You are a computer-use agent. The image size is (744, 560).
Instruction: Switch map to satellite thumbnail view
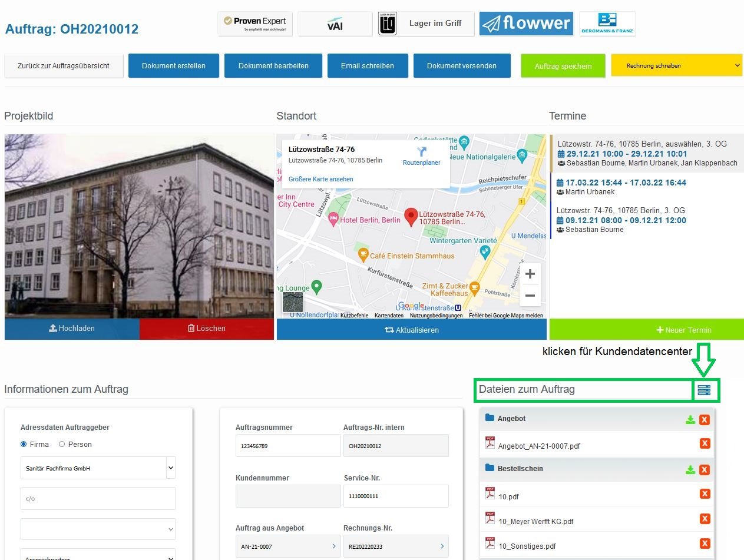tap(293, 301)
